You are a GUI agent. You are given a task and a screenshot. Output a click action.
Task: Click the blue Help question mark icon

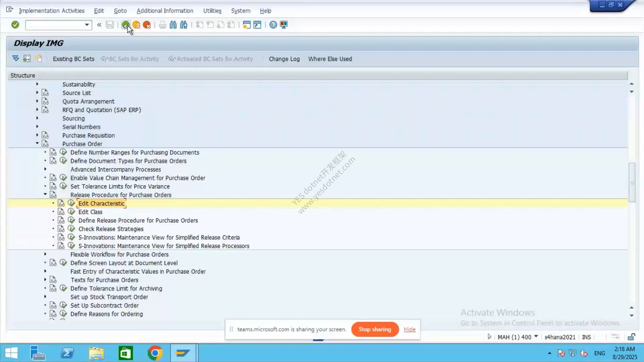273,25
